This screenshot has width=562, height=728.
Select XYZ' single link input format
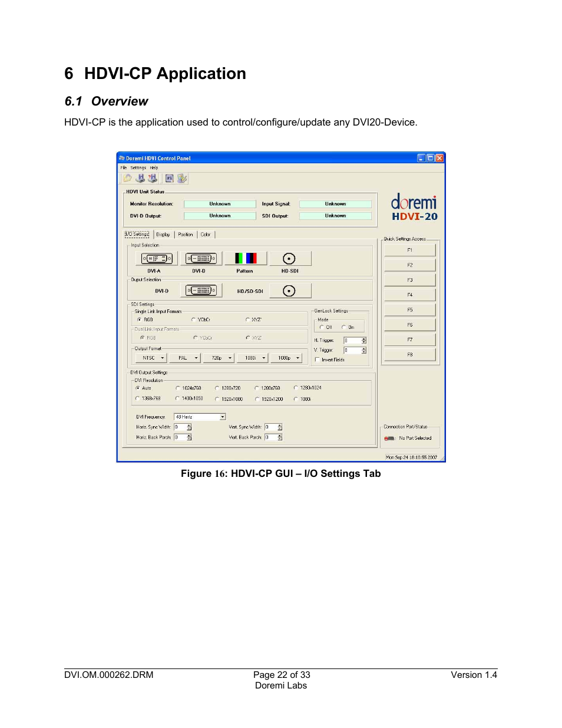tap(247, 320)
